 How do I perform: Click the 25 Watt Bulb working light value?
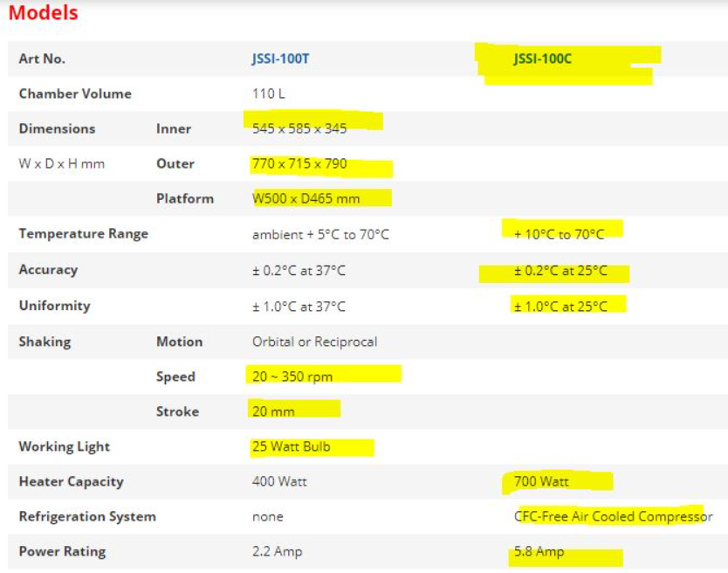(x=291, y=446)
